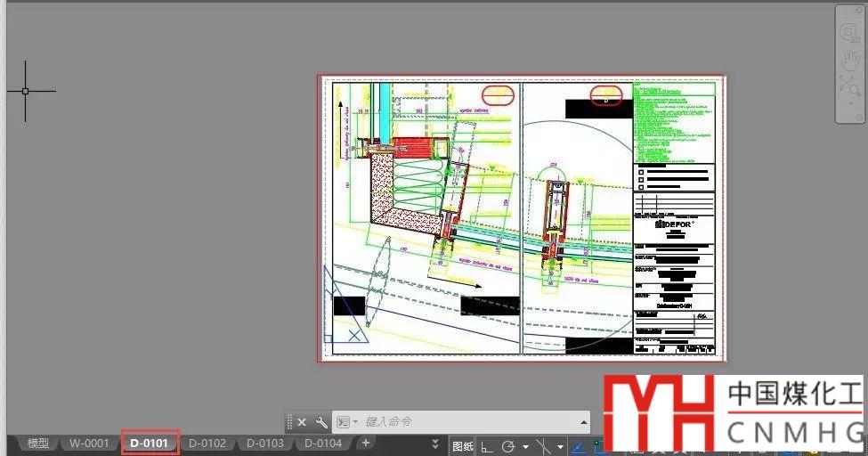The image size is (868, 456).
Task: Open command line customize wrench icon
Action: 321,422
